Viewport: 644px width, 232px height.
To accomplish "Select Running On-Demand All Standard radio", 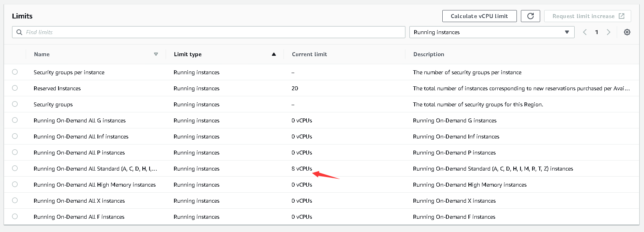I will pyautogui.click(x=15, y=168).
